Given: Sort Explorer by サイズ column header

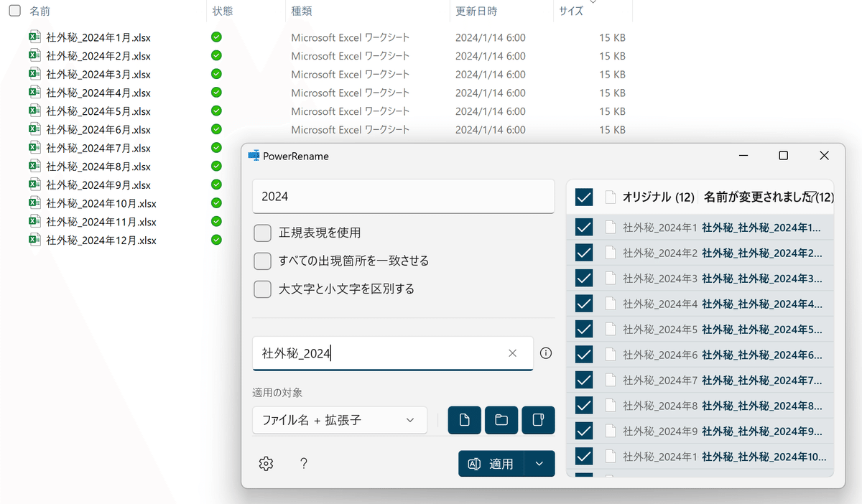Looking at the screenshot, I should point(571,11).
